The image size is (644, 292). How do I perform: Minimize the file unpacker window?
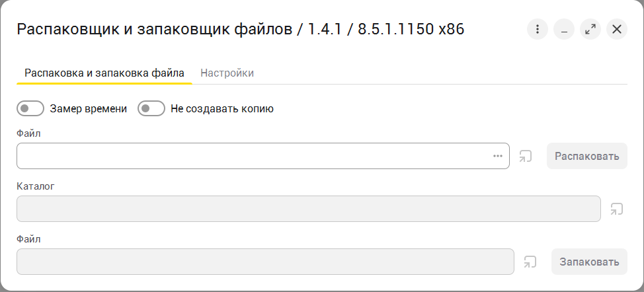[x=564, y=29]
